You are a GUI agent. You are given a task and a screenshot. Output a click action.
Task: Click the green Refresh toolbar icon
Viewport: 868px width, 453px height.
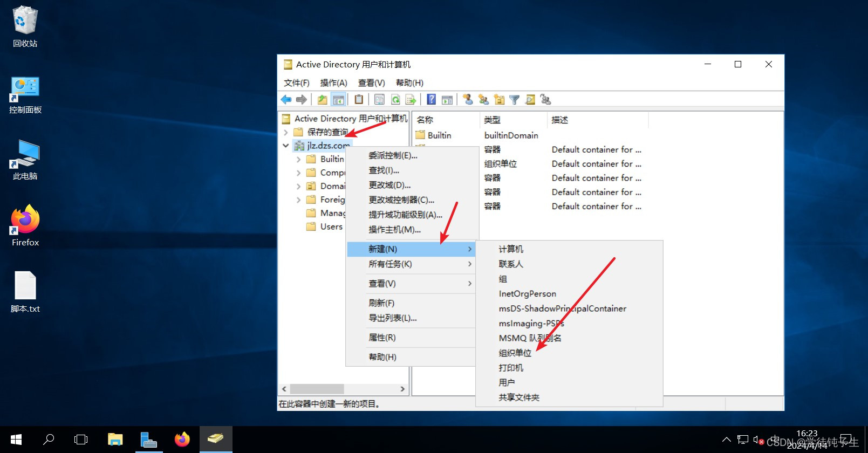395,99
